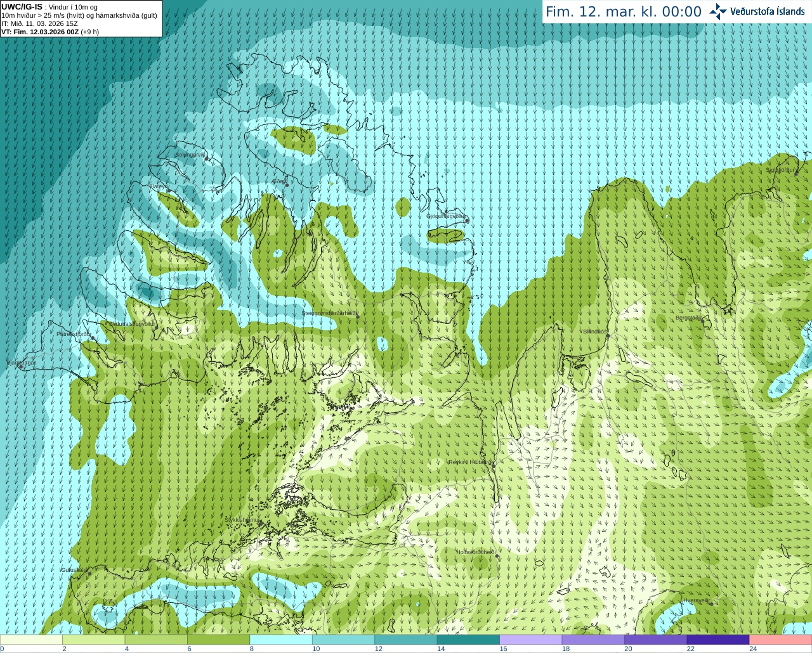Image resolution: width=812 pixels, height=653 pixels.
Task: Click the Holtavörðuheiði station marker
Action: point(497,556)
